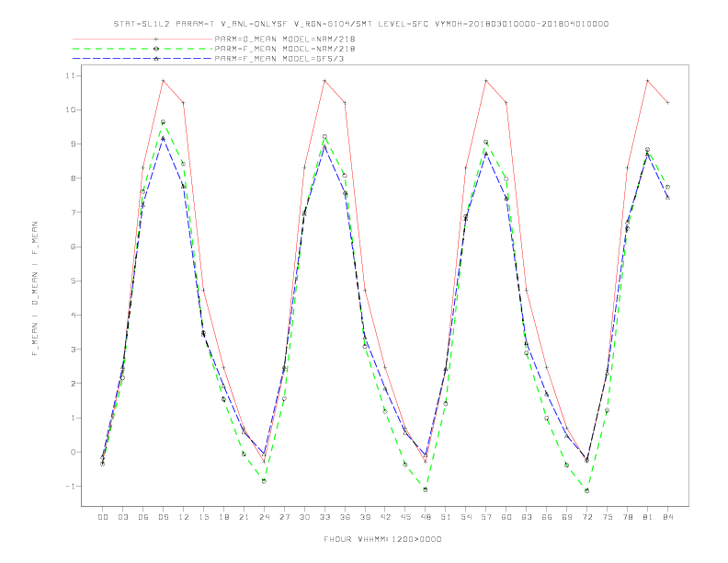This screenshot has height=563, width=728.
Task: Click the x-axis title FHOUR VHHMM:1200>0000
Action: coord(382,539)
